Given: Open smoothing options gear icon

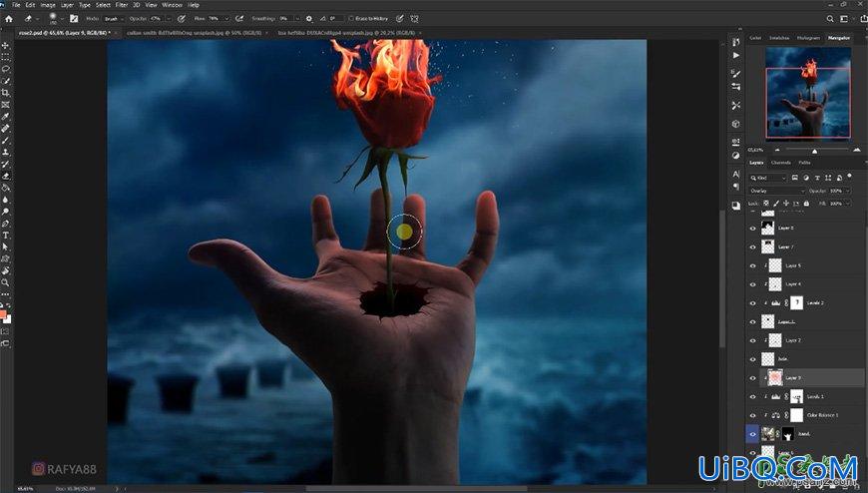Looking at the screenshot, I should [309, 18].
